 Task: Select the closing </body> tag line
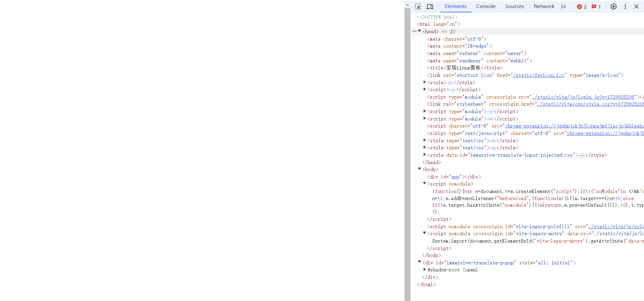432,255
